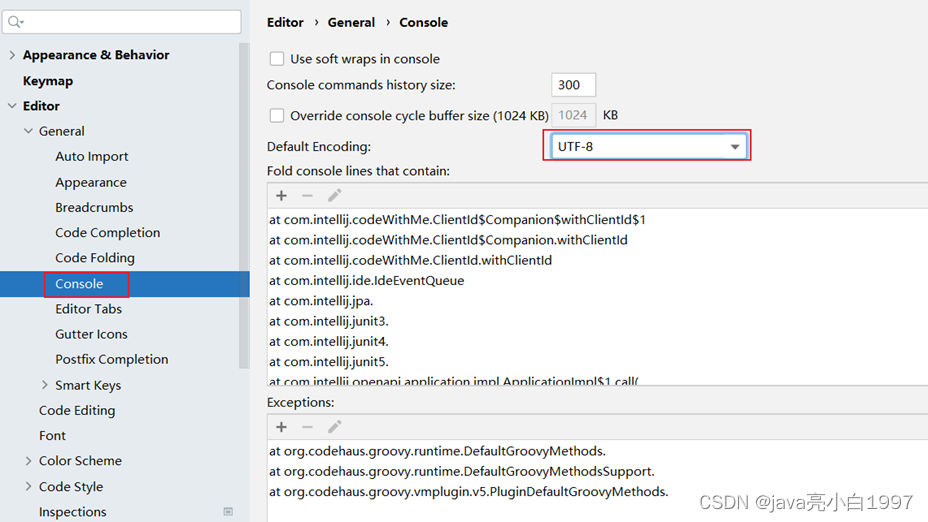928x522 pixels.
Task: Add a new fold console line pattern
Action: [281, 196]
